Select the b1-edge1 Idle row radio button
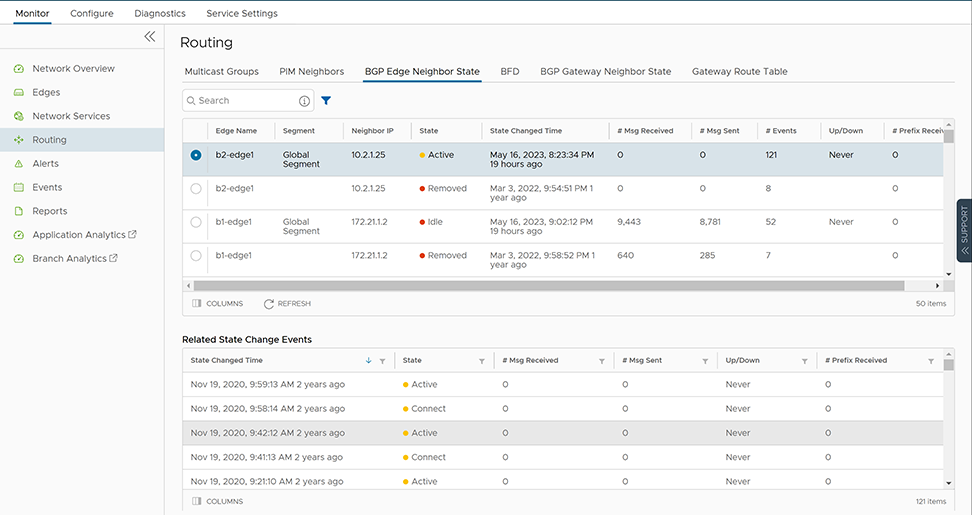This screenshot has width=972, height=515. [196, 222]
